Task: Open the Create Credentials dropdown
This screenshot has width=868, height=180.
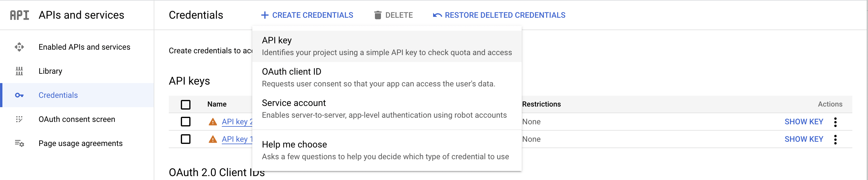Action: click(x=307, y=15)
